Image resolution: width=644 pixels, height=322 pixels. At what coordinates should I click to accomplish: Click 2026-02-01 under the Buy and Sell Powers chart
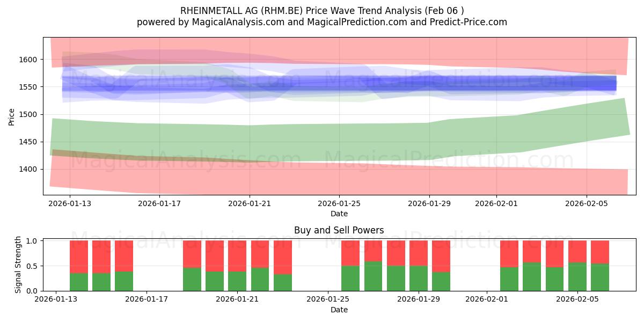[x=486, y=299]
